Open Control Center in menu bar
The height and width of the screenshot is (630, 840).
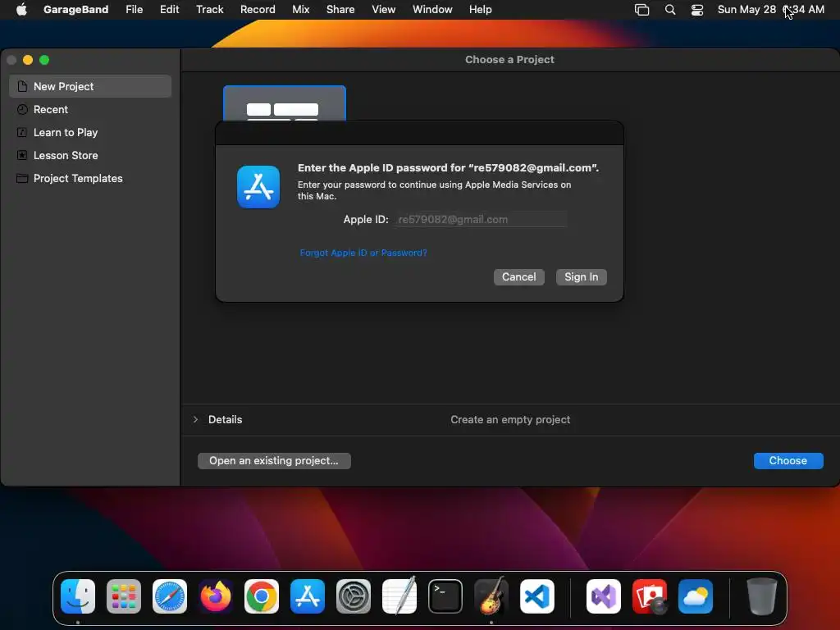[x=697, y=10]
